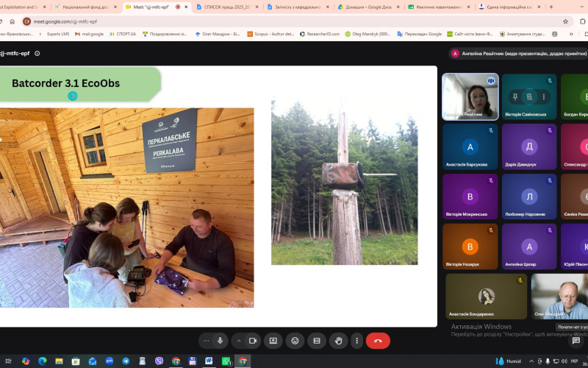Switch to СПИСОК праць 2025 tab
Image resolution: width=588 pixels, height=368 pixels.
pos(228,7)
